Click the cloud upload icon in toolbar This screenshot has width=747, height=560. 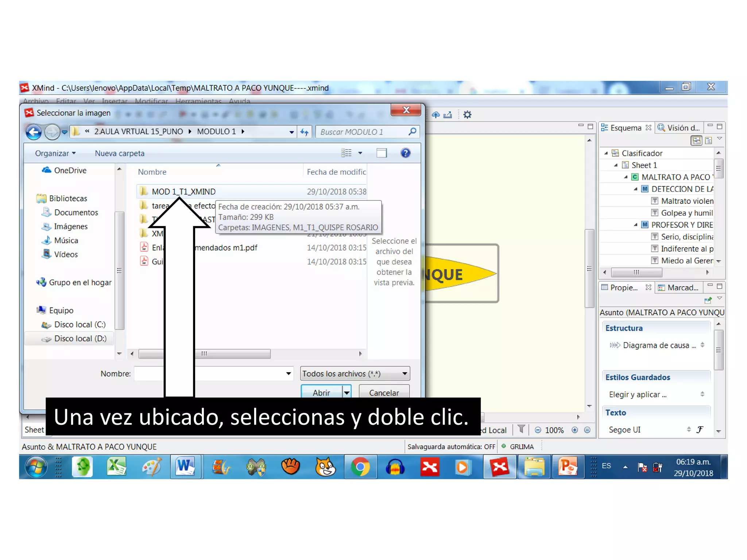coord(436,115)
